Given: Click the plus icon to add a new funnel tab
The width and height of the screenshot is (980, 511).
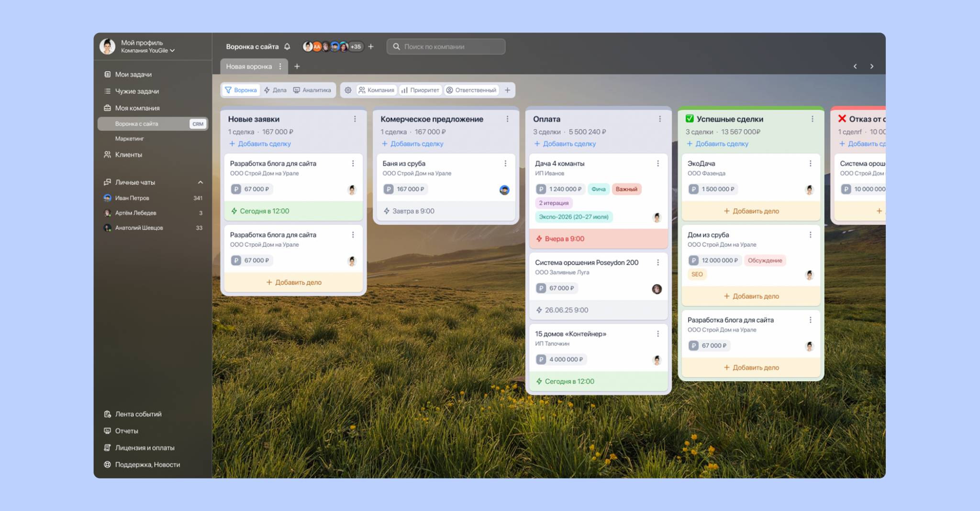Looking at the screenshot, I should pyautogui.click(x=297, y=67).
